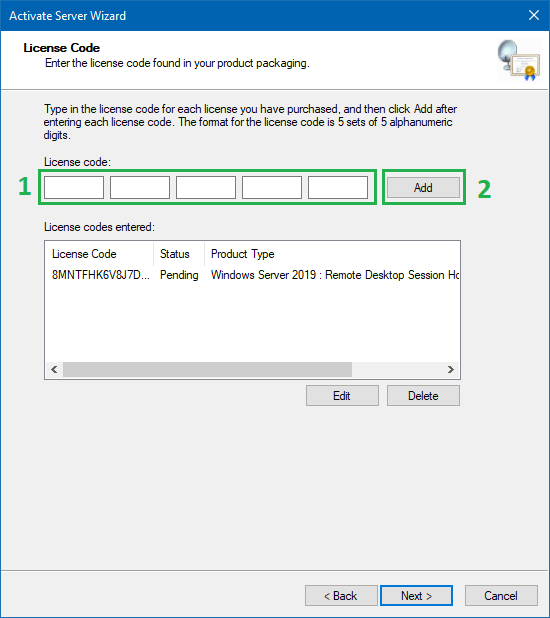Proceed with the Next button
Screen dimensions: 550x618
416,596
